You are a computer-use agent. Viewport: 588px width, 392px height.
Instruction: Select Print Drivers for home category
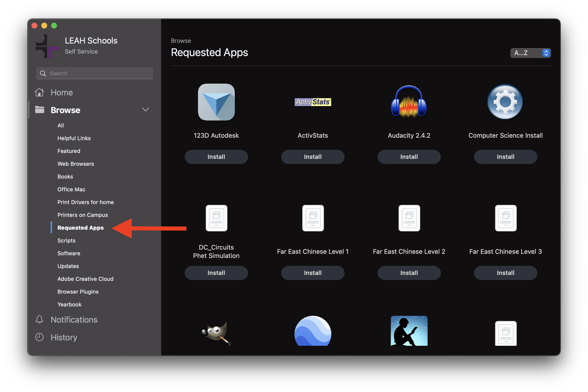[85, 202]
